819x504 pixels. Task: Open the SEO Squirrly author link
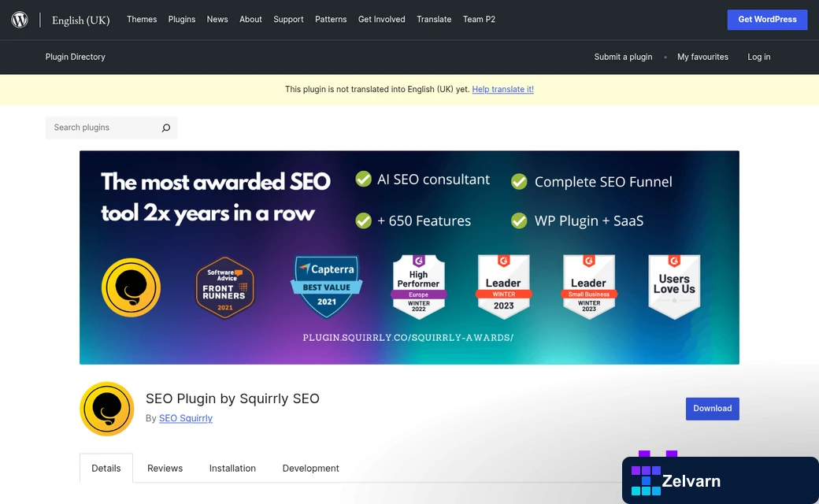[185, 418]
